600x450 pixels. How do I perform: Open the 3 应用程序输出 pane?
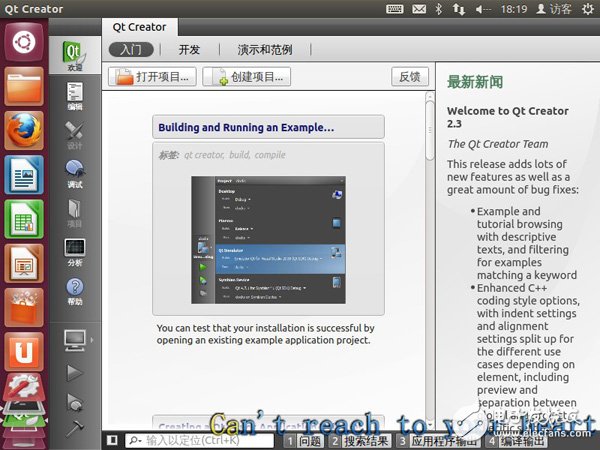(x=438, y=441)
